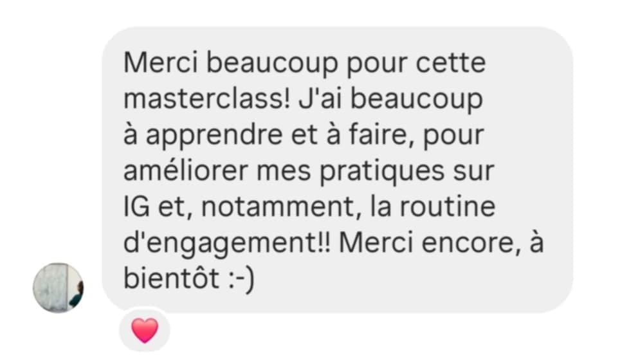Click the word "améliorer" in the message
The height and width of the screenshot is (364, 640).
pos(186,171)
